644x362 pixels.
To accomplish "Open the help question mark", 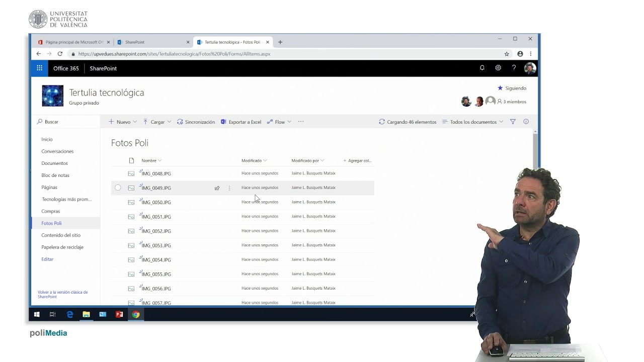I will tap(514, 68).
